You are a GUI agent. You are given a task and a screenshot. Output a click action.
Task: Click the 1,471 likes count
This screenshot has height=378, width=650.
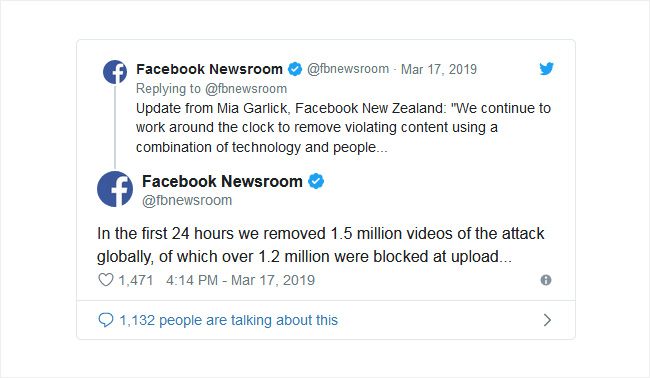(136, 281)
